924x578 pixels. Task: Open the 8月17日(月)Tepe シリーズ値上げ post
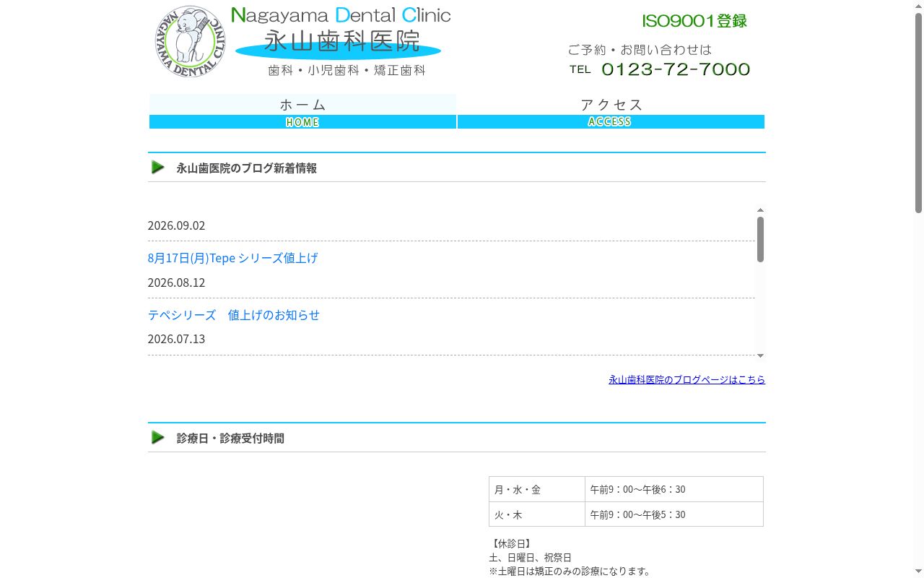pyautogui.click(x=232, y=258)
